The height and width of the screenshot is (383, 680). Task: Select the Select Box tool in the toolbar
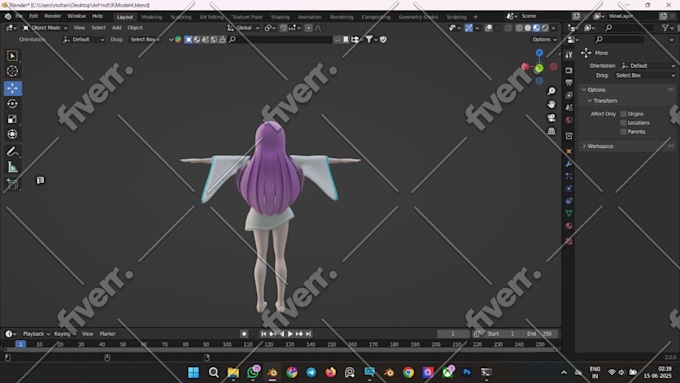pos(12,56)
